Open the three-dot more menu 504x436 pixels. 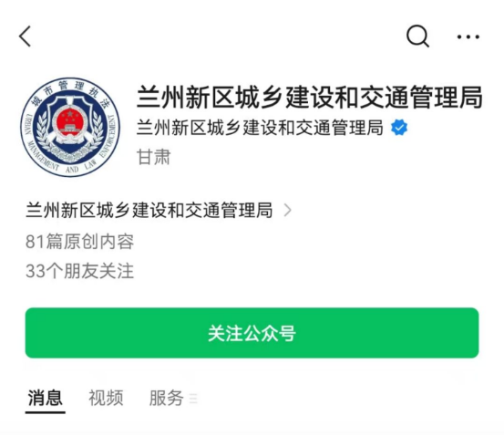click(468, 37)
